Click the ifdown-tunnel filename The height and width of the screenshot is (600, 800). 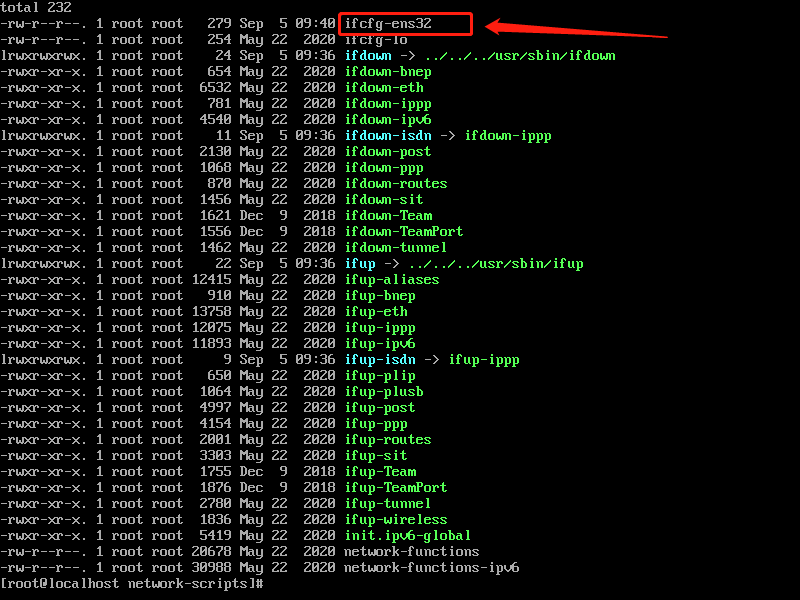tap(396, 248)
